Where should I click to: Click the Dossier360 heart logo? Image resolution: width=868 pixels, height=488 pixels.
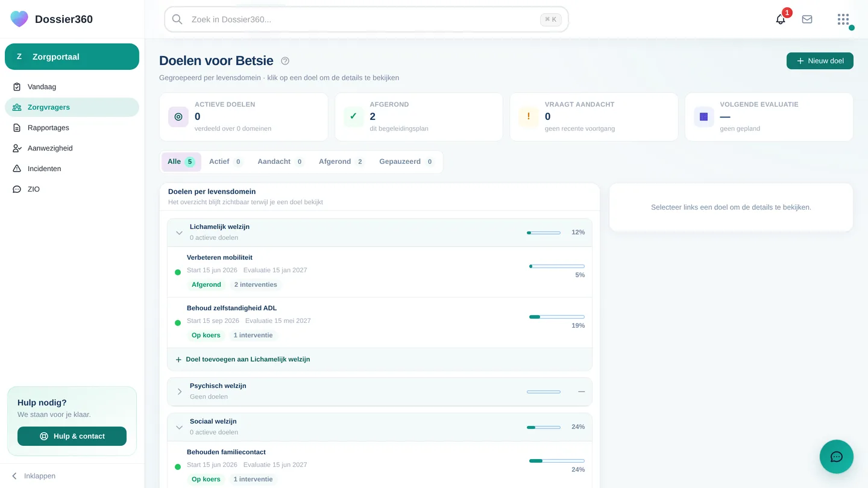pyautogui.click(x=19, y=19)
